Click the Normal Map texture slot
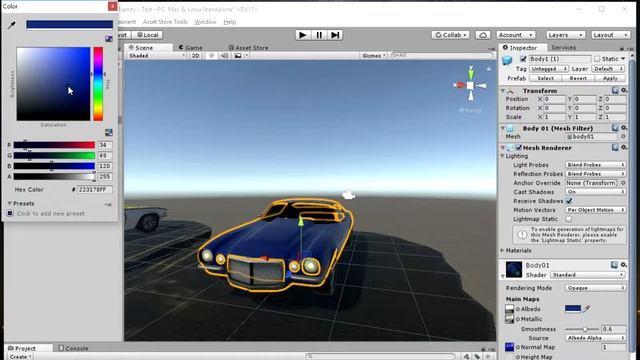The height and width of the screenshot is (360, 640). click(x=509, y=347)
